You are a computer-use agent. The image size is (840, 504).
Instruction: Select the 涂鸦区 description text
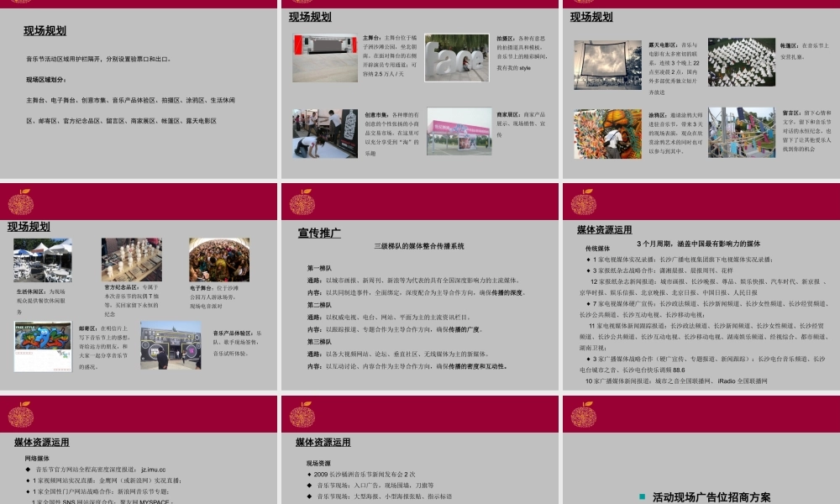pyautogui.click(x=675, y=133)
